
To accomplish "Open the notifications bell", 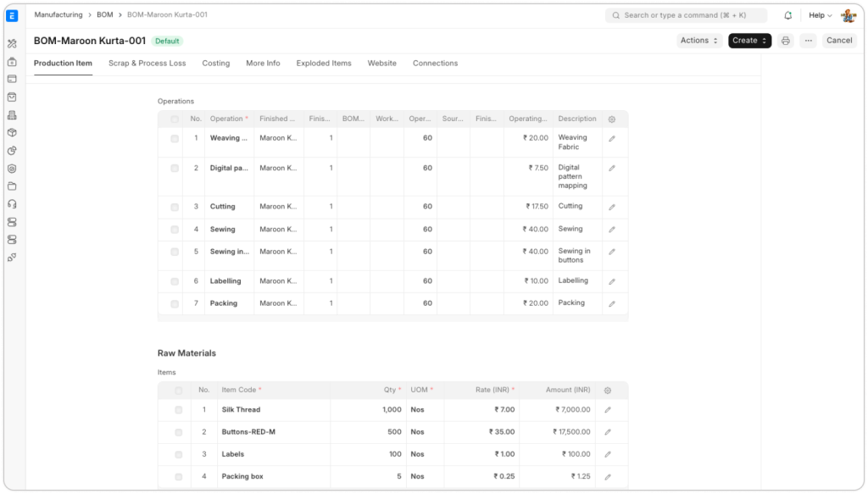I will pos(788,15).
